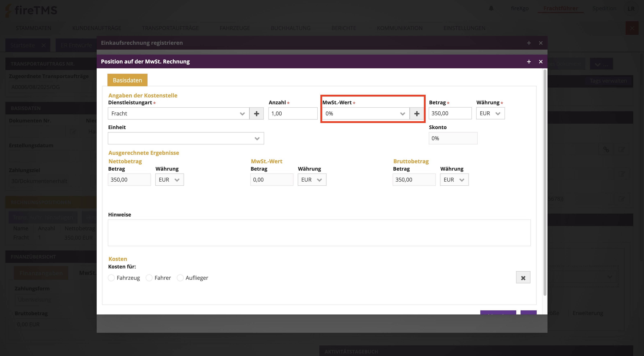Click the fireTMS logo

tap(31, 10)
